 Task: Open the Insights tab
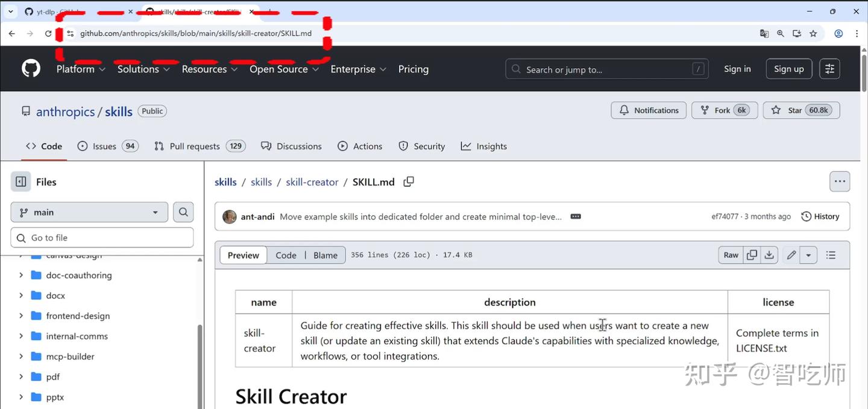[x=484, y=146]
